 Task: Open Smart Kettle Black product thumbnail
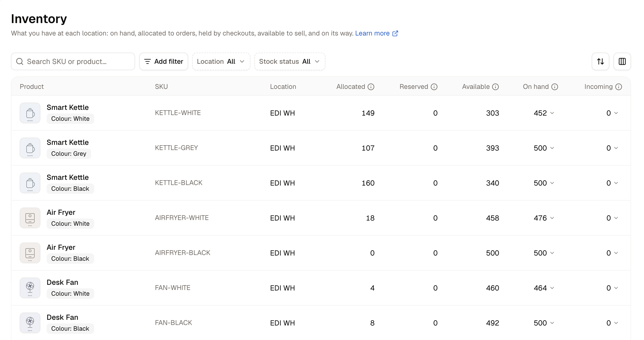point(30,183)
